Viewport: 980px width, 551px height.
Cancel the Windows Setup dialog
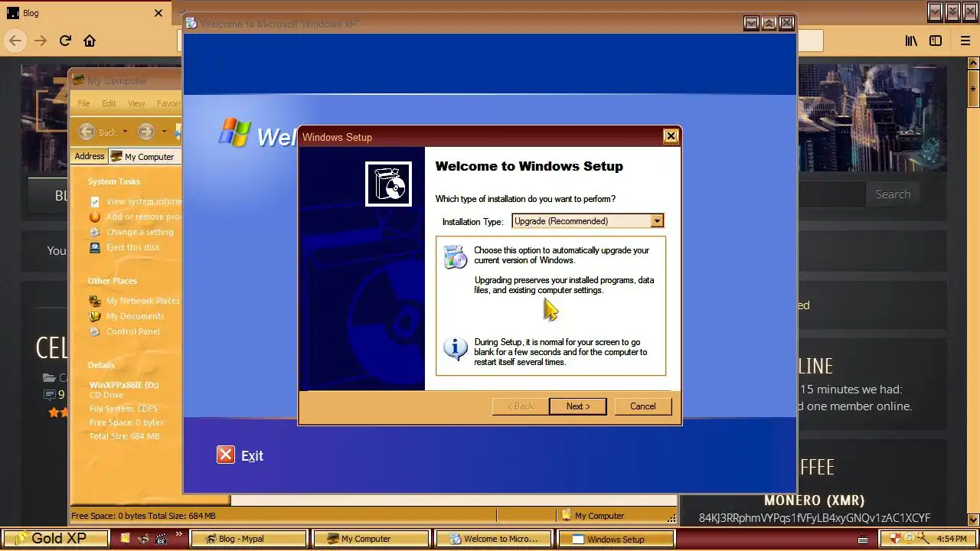[643, 406]
